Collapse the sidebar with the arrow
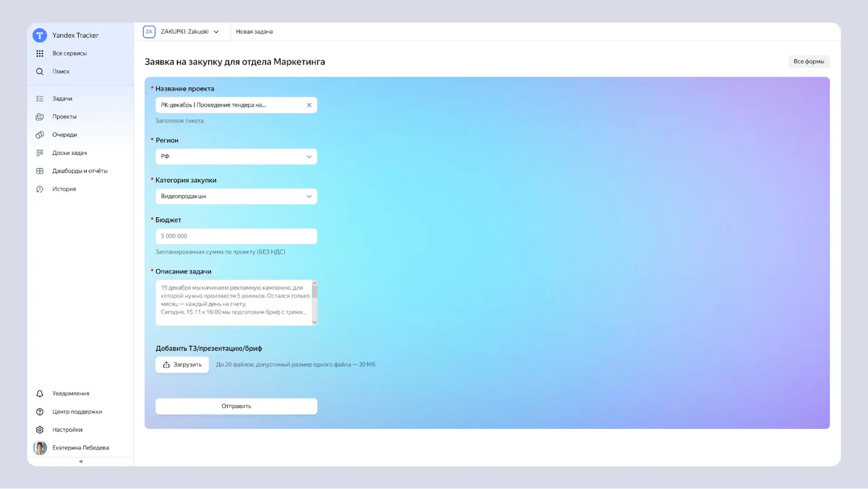 coord(80,461)
